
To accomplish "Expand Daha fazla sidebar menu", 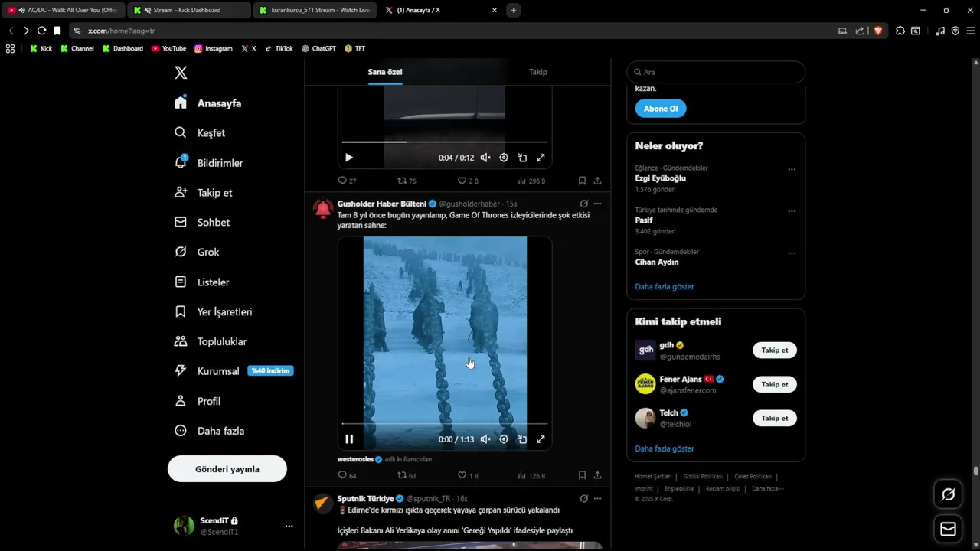I will point(209,431).
